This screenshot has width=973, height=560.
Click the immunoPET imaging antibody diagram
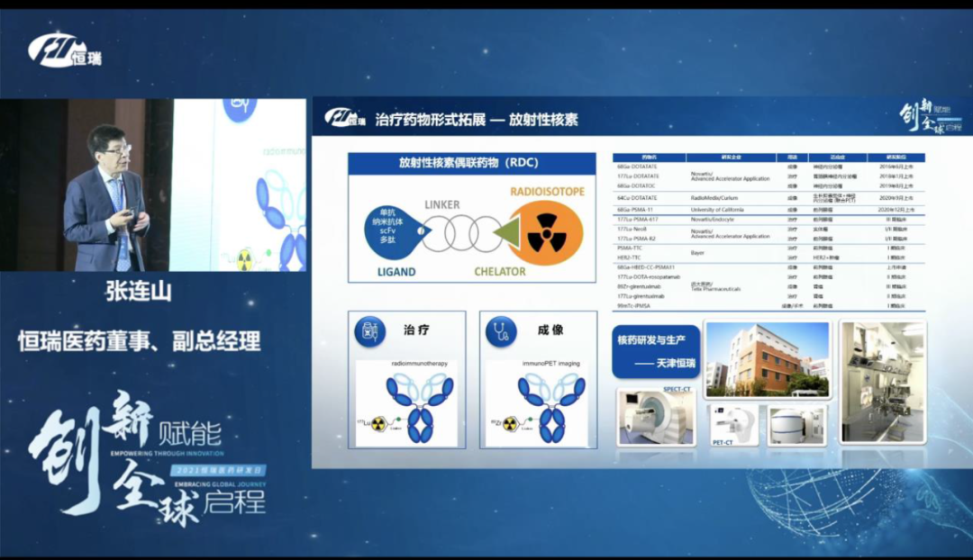[539, 405]
